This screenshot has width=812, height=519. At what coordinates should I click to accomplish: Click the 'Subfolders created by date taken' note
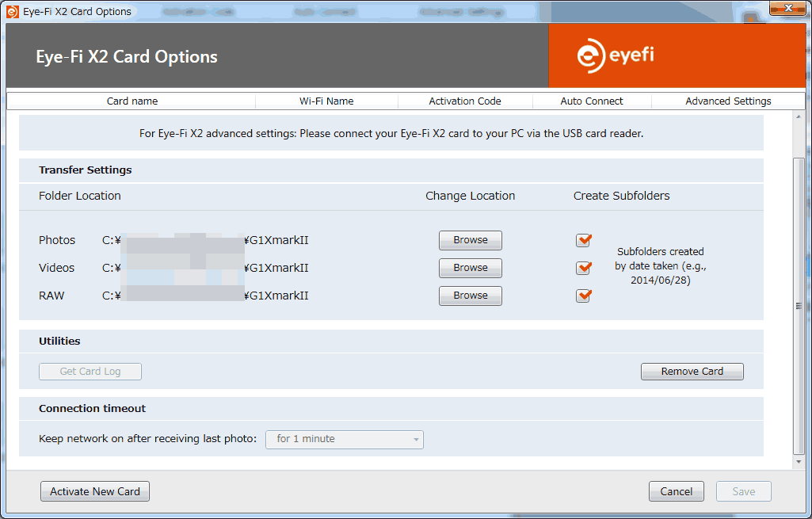660,265
